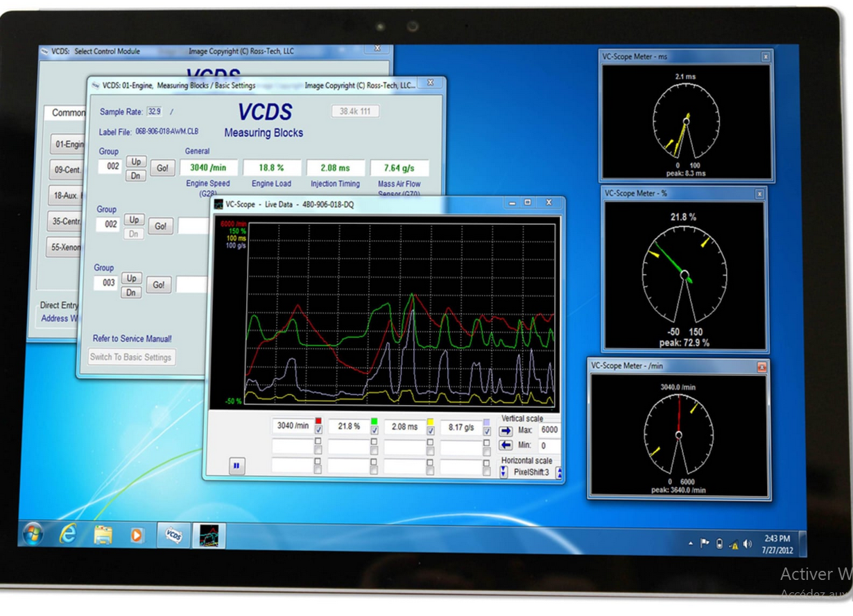Click Dn for the General group 002
This screenshot has height=616, width=853.
click(136, 176)
